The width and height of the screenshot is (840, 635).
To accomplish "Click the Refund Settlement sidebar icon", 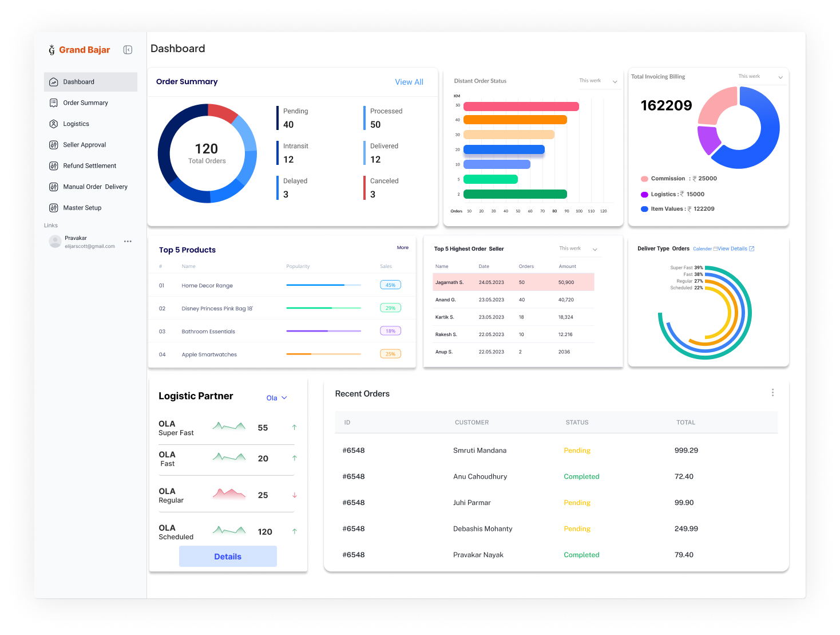I will pos(54,166).
